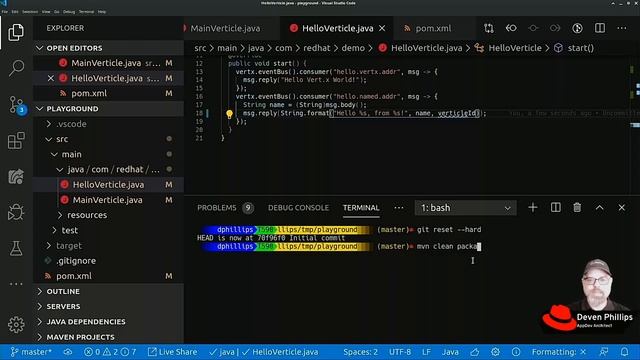The image size is (640, 360).
Task: Go to previous change arrow in editor toolbar
Action: click(511, 28)
